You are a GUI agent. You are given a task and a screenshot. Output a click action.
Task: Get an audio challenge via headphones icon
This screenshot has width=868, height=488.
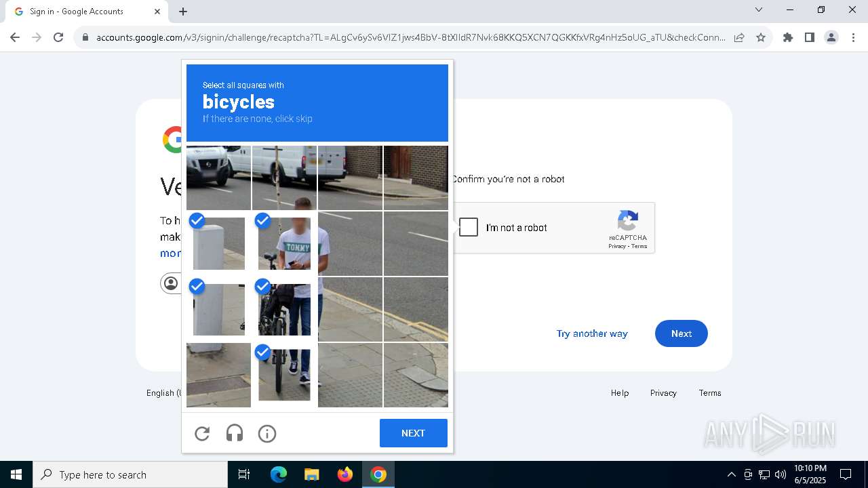click(x=235, y=434)
